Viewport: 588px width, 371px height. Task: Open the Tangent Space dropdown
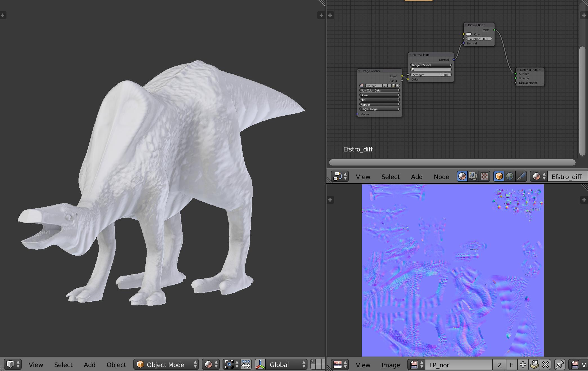click(431, 65)
